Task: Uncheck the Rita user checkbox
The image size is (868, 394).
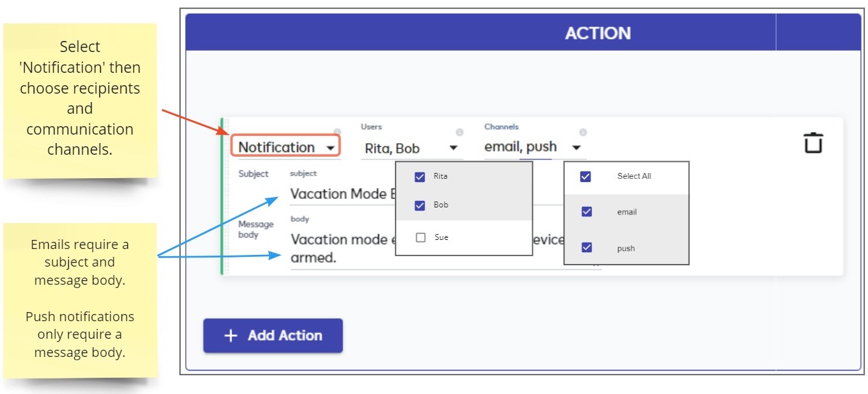Action: coord(420,176)
